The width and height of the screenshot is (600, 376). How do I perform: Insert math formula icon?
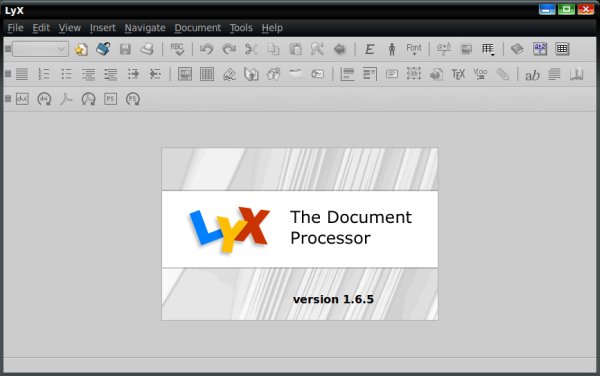point(444,49)
